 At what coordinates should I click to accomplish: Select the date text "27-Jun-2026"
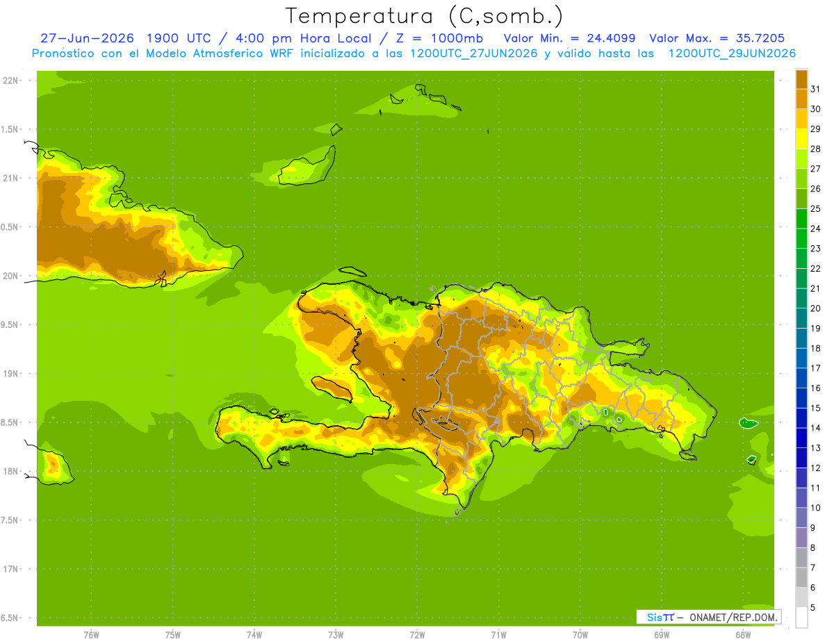(x=87, y=38)
